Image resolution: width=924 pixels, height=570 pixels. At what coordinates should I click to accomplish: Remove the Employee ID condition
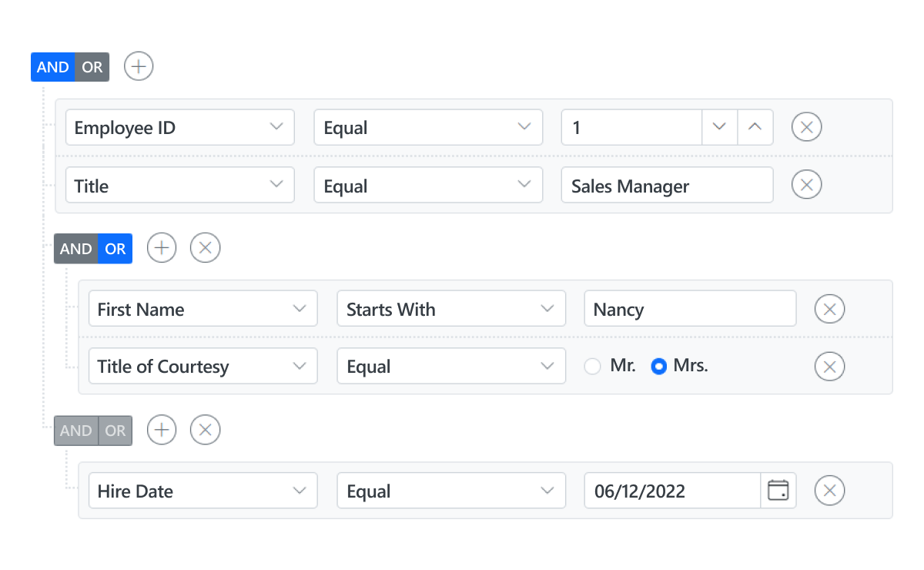coord(806,127)
